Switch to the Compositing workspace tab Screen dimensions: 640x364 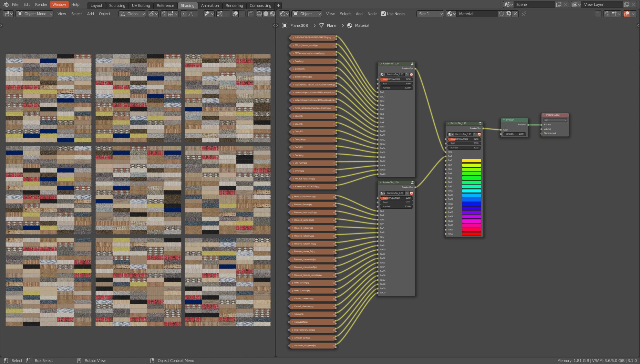[x=260, y=5]
